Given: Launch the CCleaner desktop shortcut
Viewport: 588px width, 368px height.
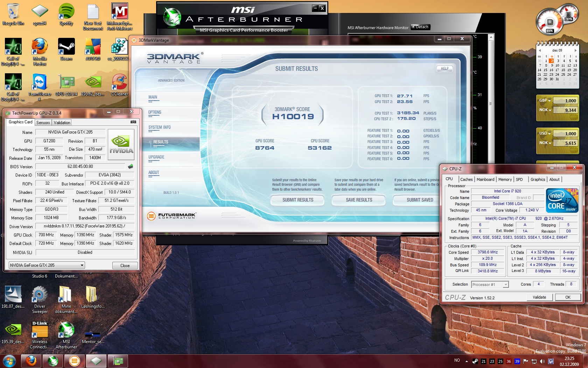Looking at the screenshot, I should pos(120,84).
